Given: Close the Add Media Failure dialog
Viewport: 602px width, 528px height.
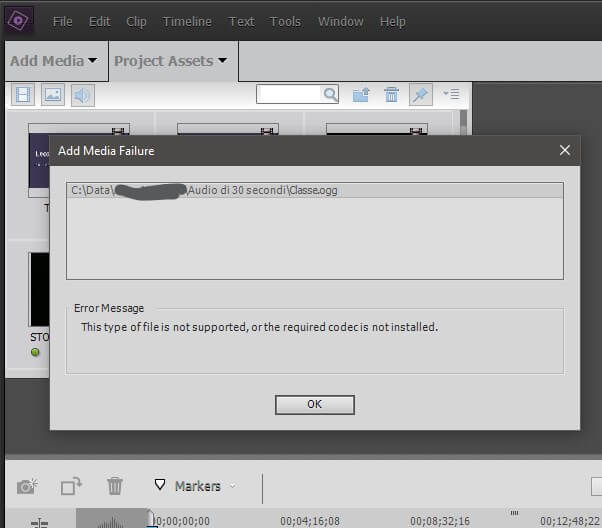Looking at the screenshot, I should point(565,151).
